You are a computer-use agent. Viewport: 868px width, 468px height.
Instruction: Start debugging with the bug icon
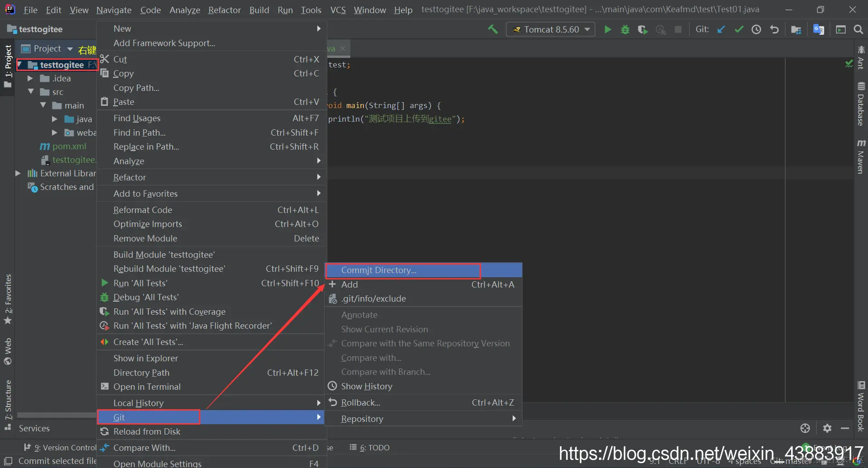[x=625, y=29]
